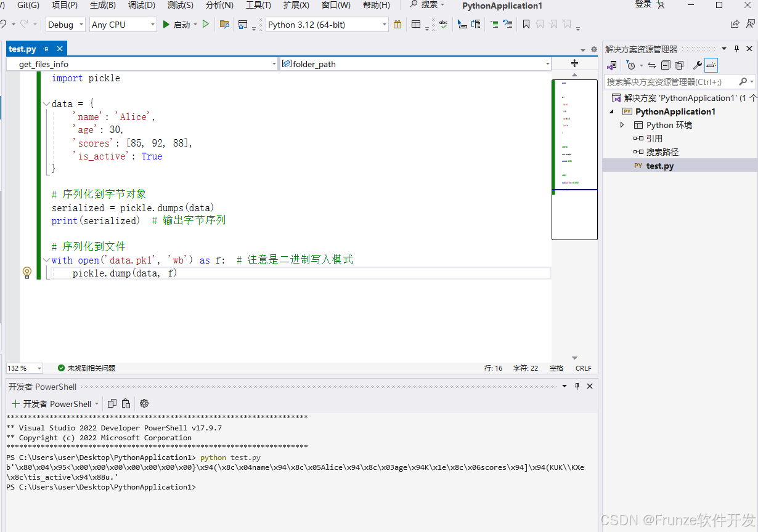Open the 测试(S) menu
This screenshot has height=532, width=758.
point(180,6)
